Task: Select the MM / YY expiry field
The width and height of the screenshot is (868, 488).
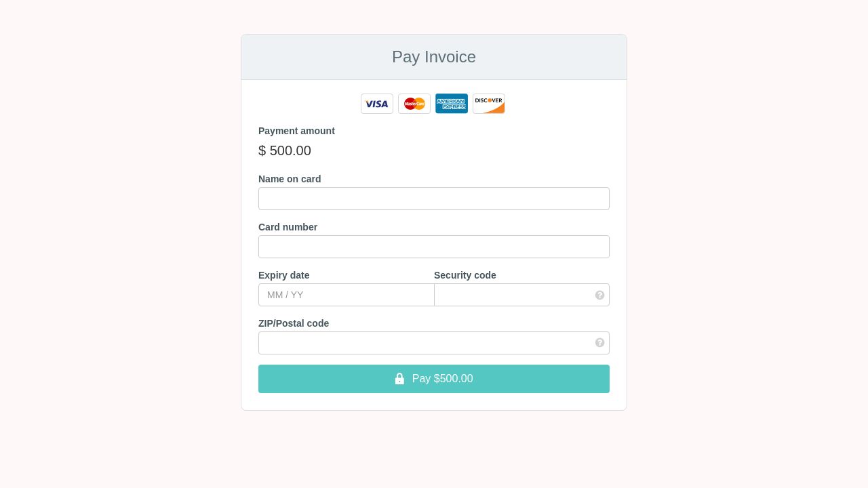Action: [x=347, y=295]
